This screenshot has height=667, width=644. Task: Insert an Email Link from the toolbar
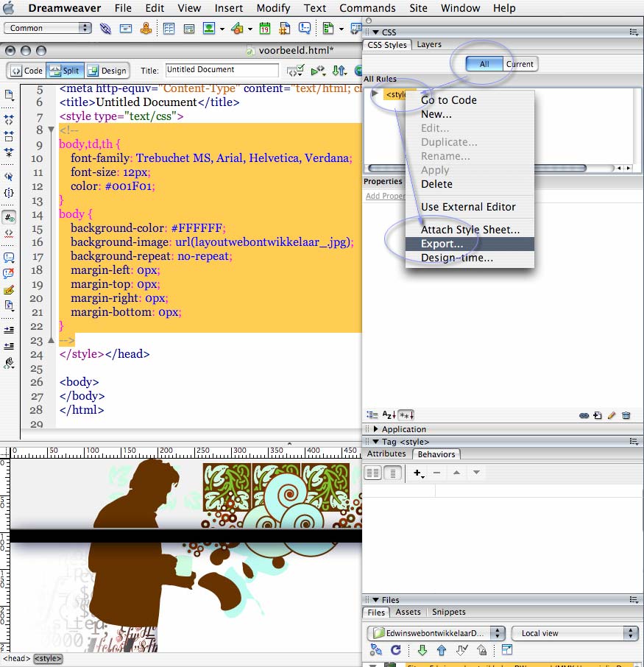click(x=125, y=29)
